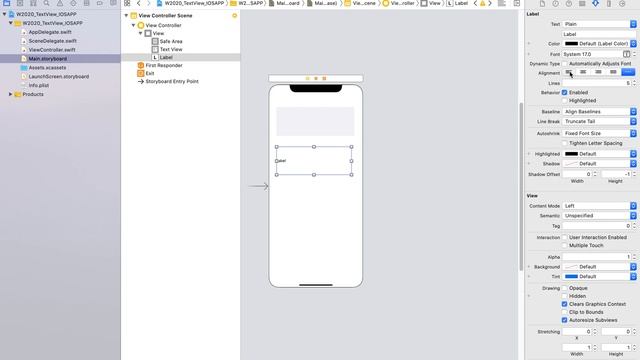Open the Find navigator magnifier icon
Image resolution: width=640 pixels, height=360 pixels.
47,3
